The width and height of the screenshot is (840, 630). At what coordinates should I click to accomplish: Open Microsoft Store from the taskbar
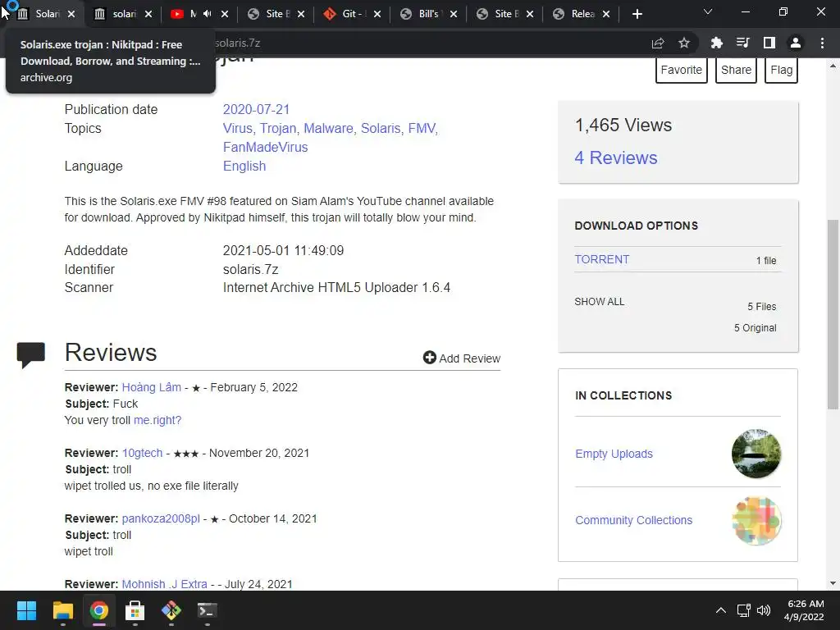coord(135,610)
